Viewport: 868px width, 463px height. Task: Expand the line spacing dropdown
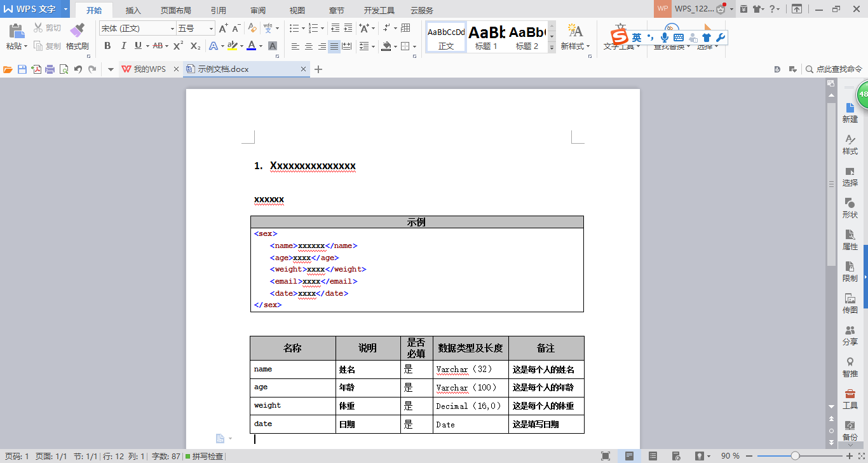click(x=374, y=46)
